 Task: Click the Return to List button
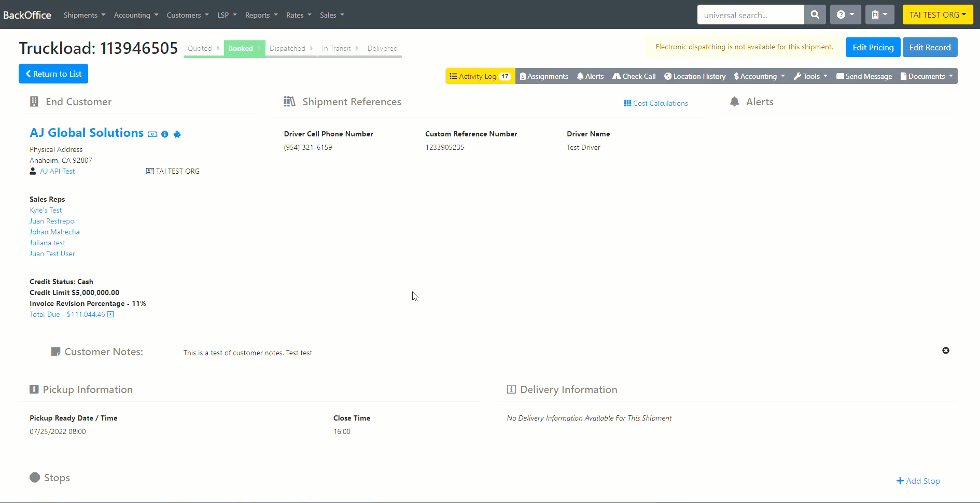53,74
